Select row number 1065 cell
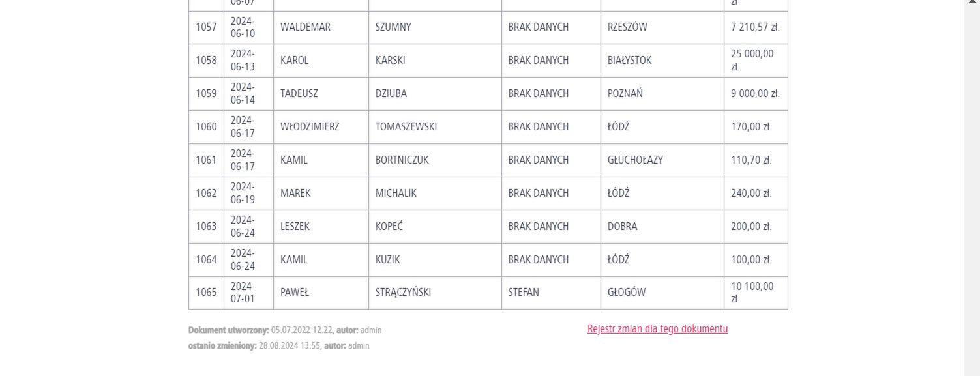The image size is (980, 376). pyautogui.click(x=206, y=293)
